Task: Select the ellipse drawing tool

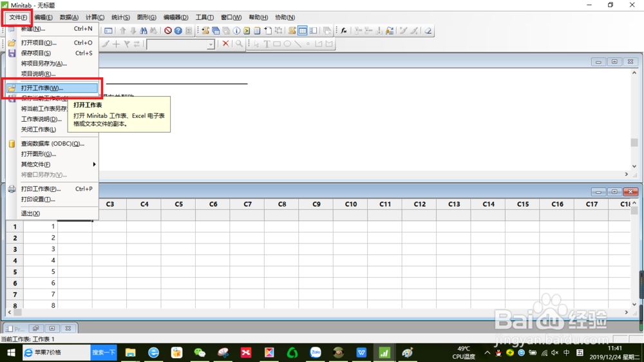Action: pos(287,44)
